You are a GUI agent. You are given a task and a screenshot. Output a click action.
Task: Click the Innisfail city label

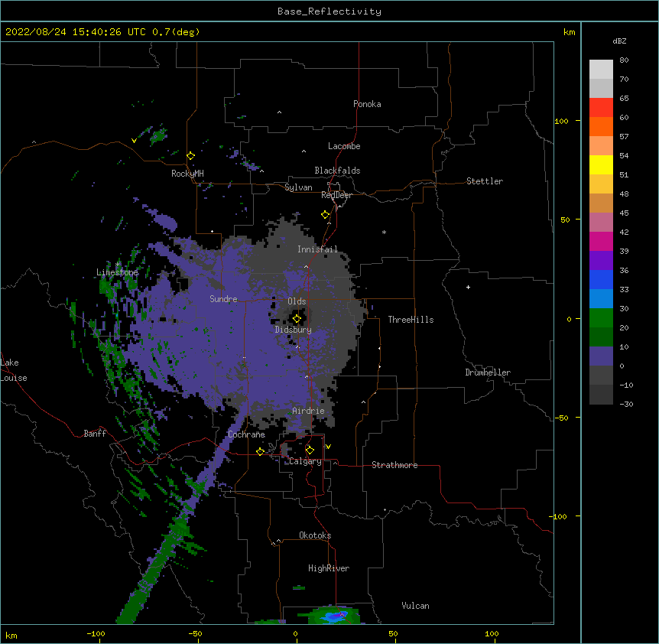point(317,249)
